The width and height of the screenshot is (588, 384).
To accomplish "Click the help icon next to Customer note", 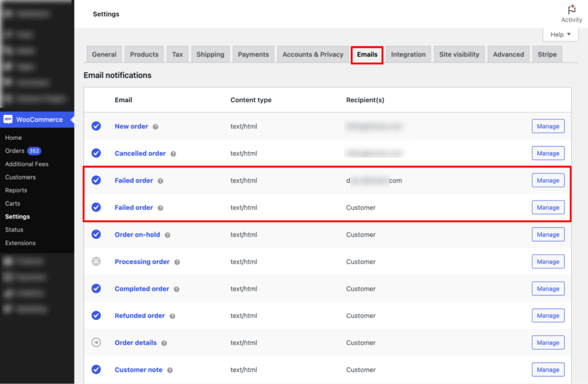I will pos(169,370).
